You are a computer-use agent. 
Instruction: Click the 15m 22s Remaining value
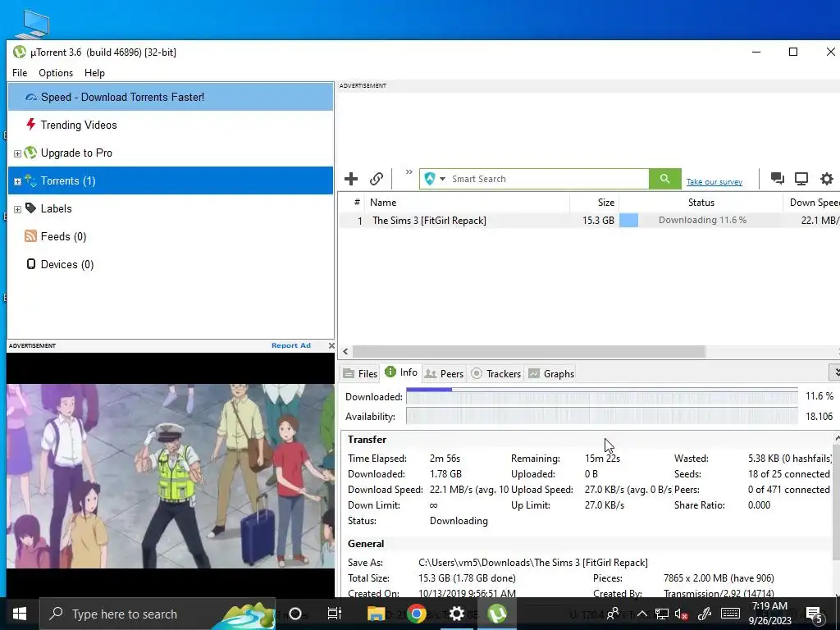point(602,459)
